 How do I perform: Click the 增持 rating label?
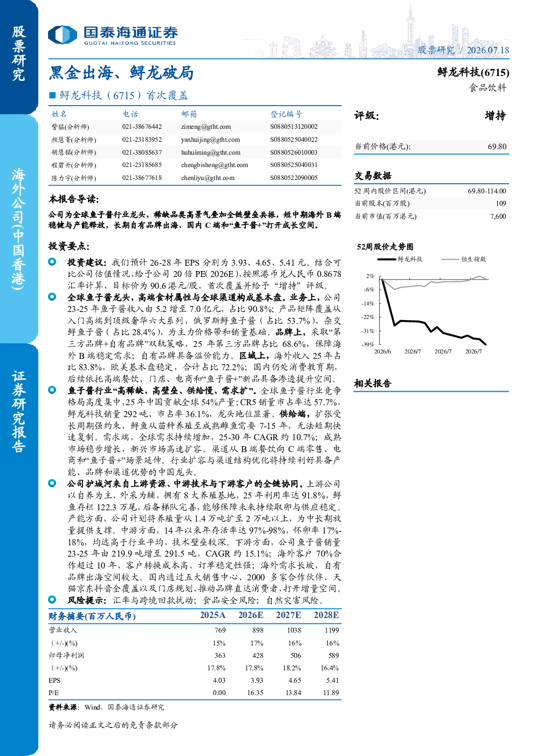[495, 116]
